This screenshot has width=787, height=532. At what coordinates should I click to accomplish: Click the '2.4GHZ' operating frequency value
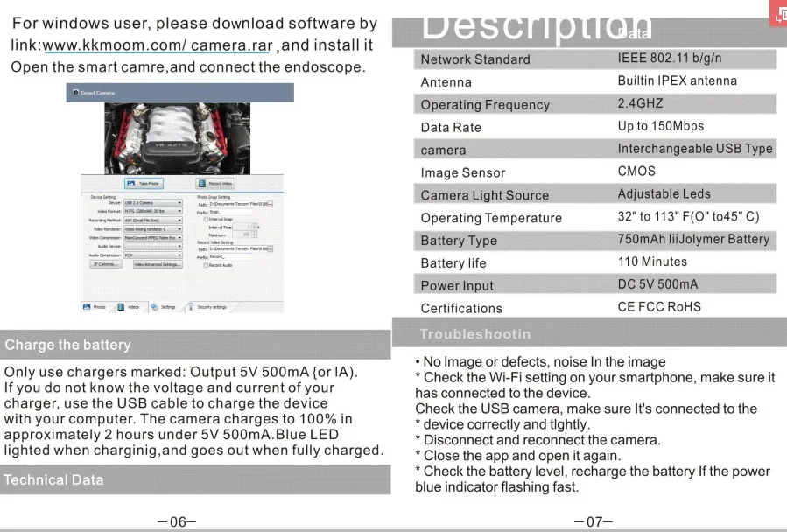(640, 103)
